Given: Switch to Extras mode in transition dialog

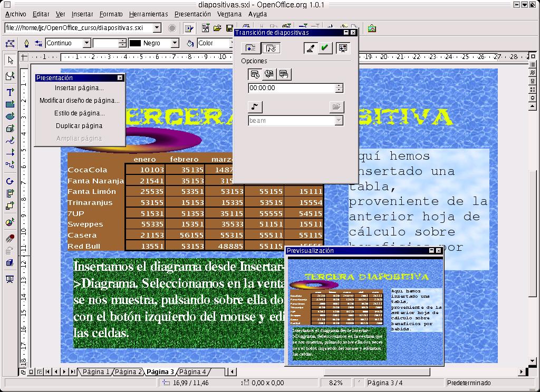Looking at the screenshot, I should [x=271, y=48].
